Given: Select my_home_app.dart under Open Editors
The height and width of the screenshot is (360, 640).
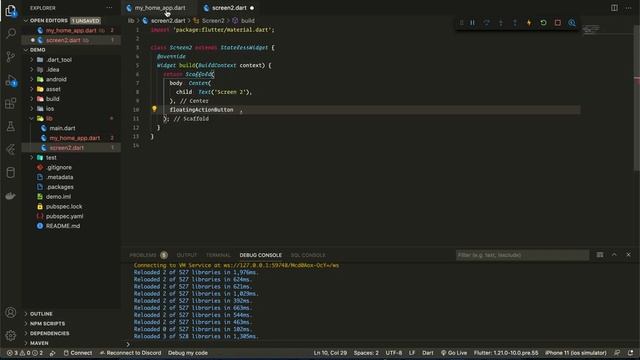Looking at the screenshot, I should click(x=71, y=30).
